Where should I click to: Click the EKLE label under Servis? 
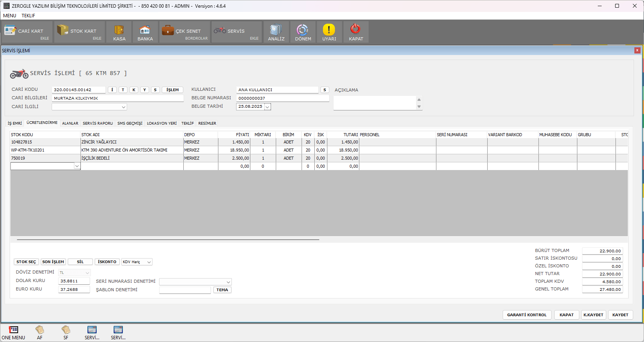254,38
